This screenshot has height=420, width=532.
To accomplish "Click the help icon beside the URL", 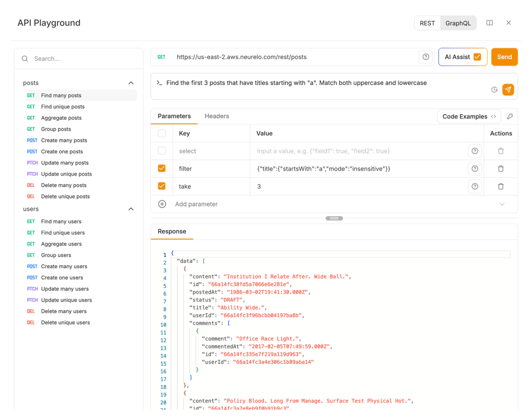I will click(x=426, y=57).
